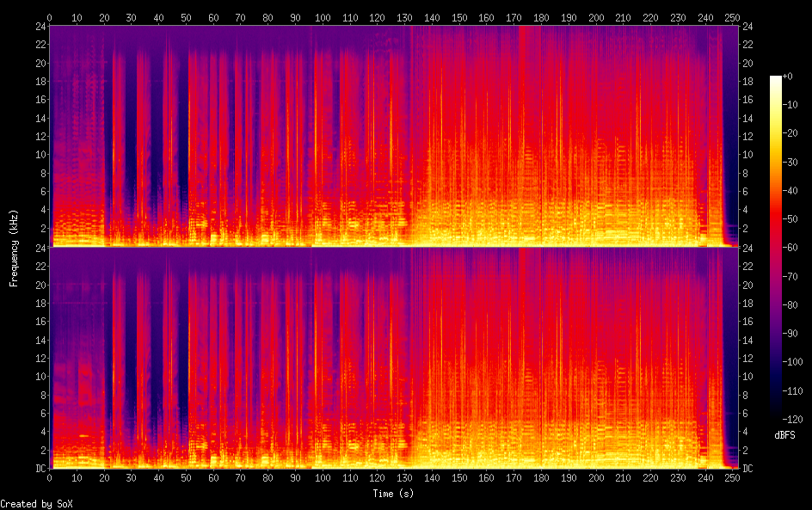Image resolution: width=812 pixels, height=510 pixels.
Task: Click the 180 tick on bottom time axis
Action: (x=541, y=478)
